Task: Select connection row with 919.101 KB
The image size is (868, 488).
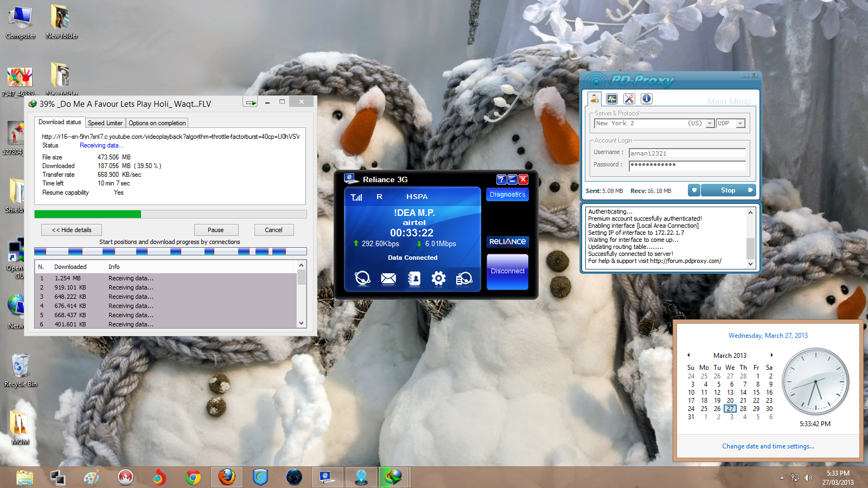Action: [166, 287]
